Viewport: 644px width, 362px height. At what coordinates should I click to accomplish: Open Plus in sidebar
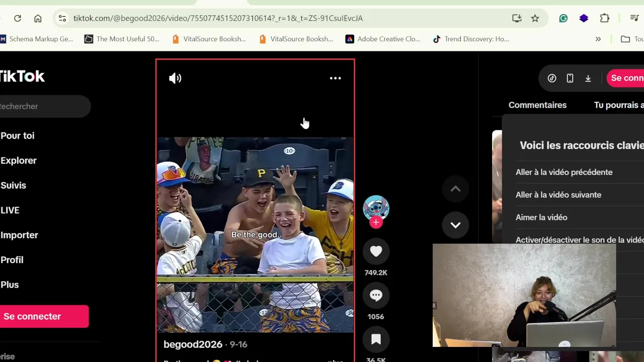(x=10, y=285)
